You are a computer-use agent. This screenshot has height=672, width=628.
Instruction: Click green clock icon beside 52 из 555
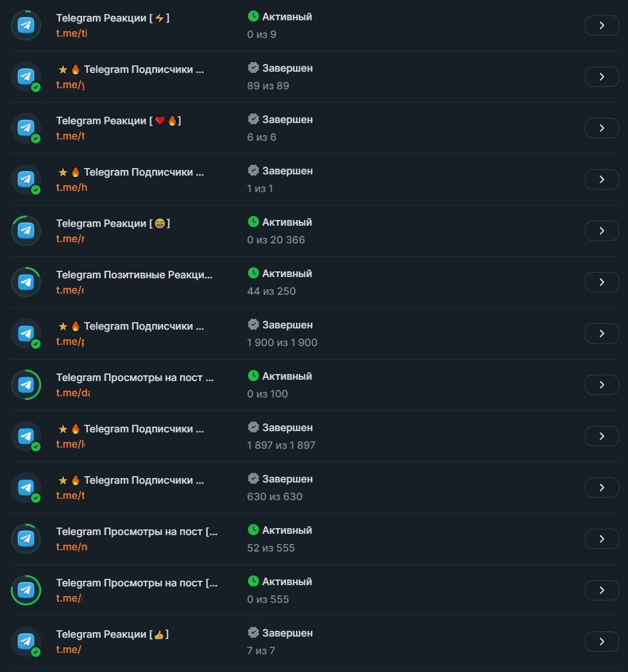253,530
